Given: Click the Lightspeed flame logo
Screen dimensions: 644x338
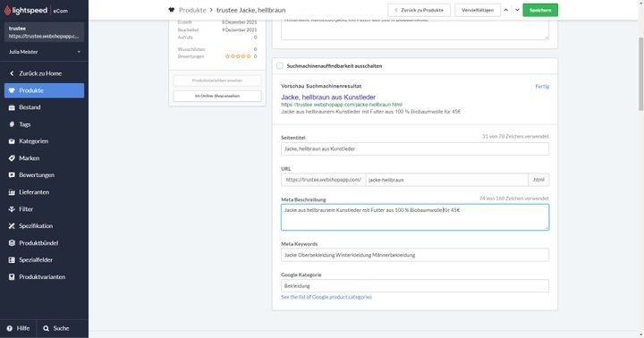Looking at the screenshot, I should point(7,10).
